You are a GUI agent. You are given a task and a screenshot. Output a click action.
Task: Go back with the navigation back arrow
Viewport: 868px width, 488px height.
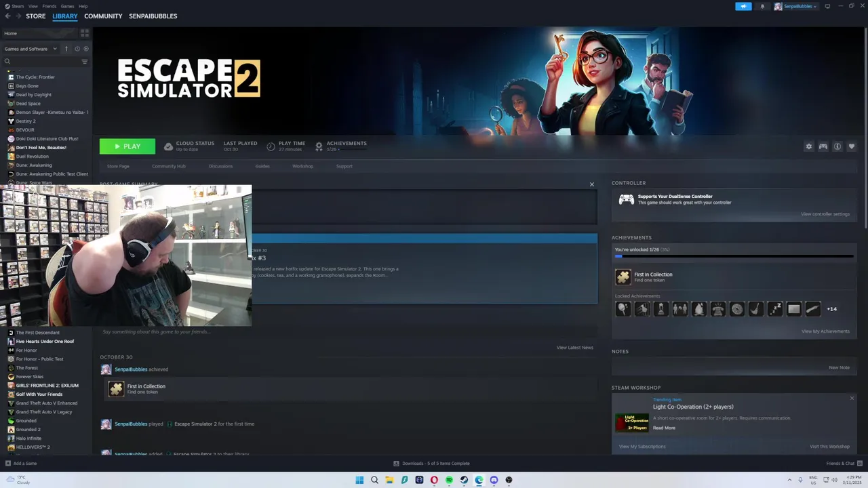[7, 16]
